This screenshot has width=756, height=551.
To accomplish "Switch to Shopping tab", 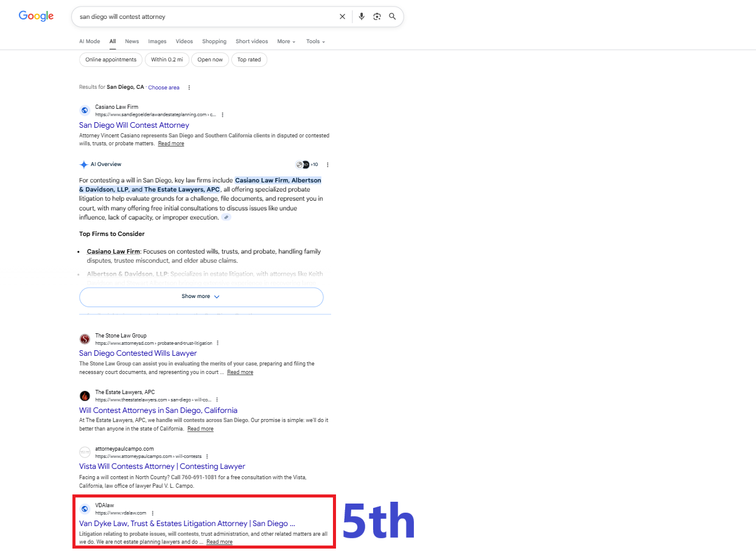I will (x=214, y=41).
